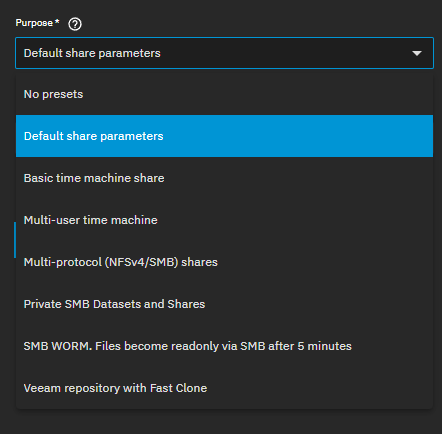Collapse the Purpose dropdown using its arrow
Screen dimensions: 442x434
(417, 53)
